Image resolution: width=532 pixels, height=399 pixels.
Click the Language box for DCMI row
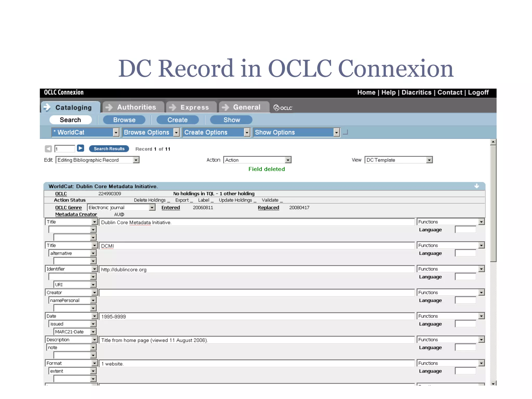[x=465, y=253]
